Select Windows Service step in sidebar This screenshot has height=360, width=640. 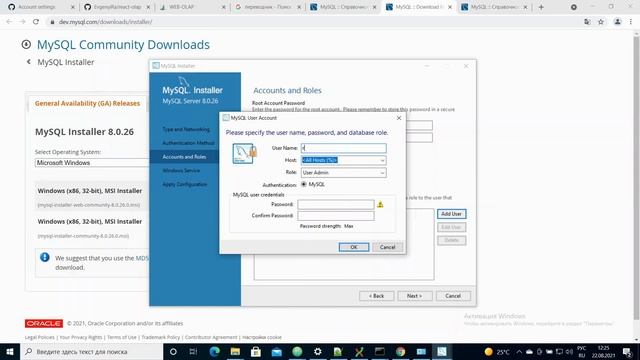click(x=181, y=171)
